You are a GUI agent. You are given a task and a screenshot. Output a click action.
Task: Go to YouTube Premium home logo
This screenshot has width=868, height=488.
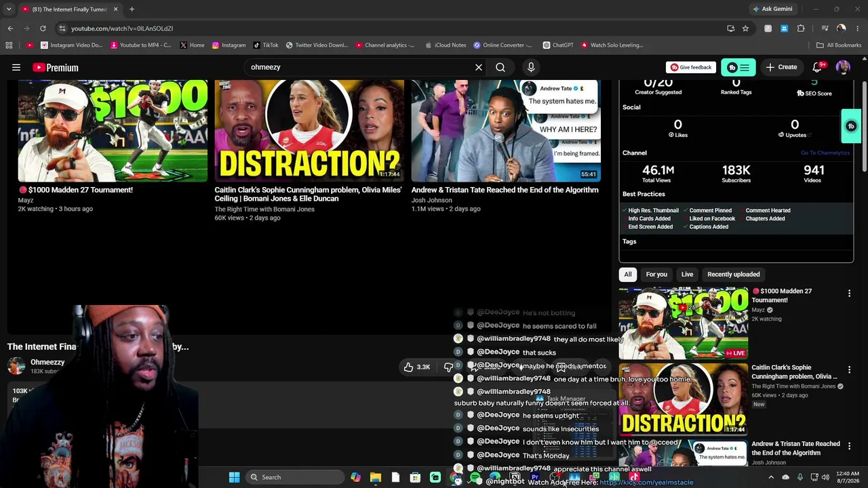coord(56,67)
